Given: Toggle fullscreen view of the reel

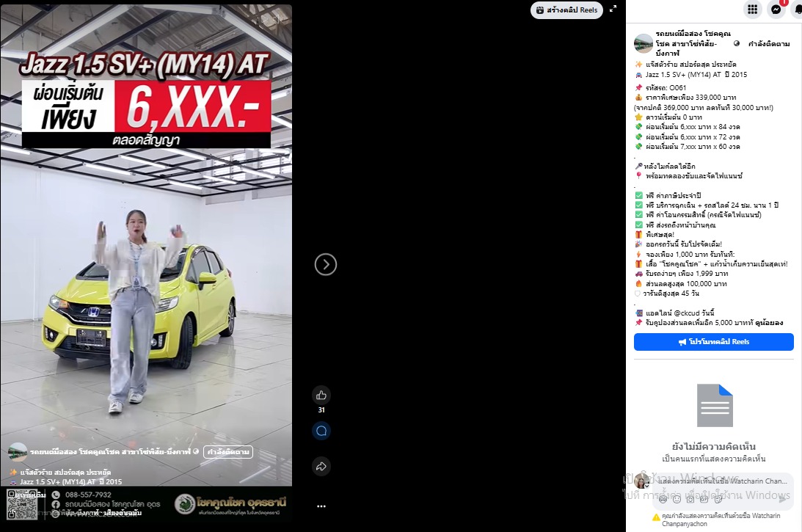Looking at the screenshot, I should [x=613, y=8].
